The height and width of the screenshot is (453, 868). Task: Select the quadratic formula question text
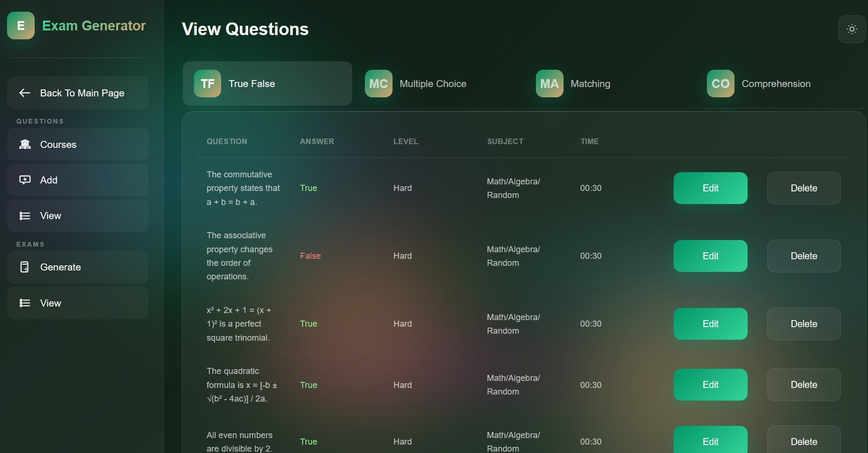point(242,385)
